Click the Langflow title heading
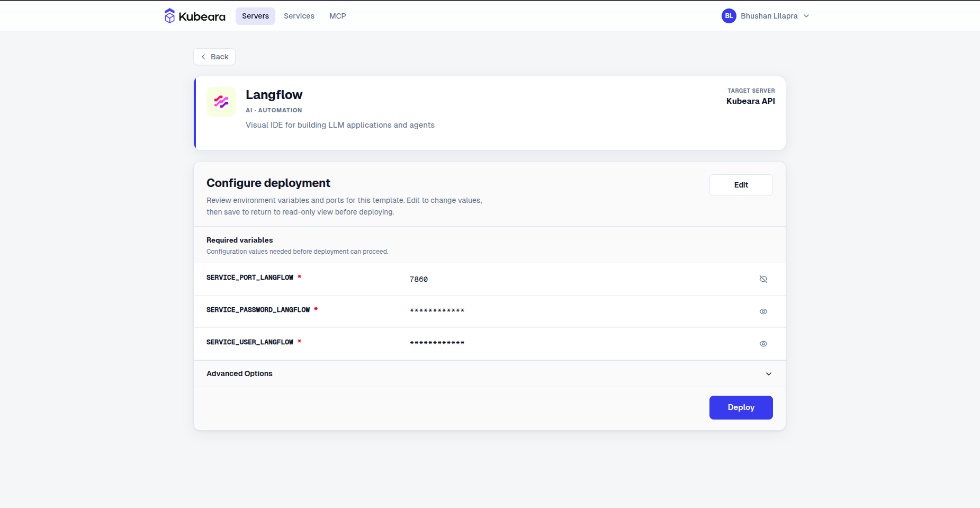The height and width of the screenshot is (508, 980). click(274, 95)
